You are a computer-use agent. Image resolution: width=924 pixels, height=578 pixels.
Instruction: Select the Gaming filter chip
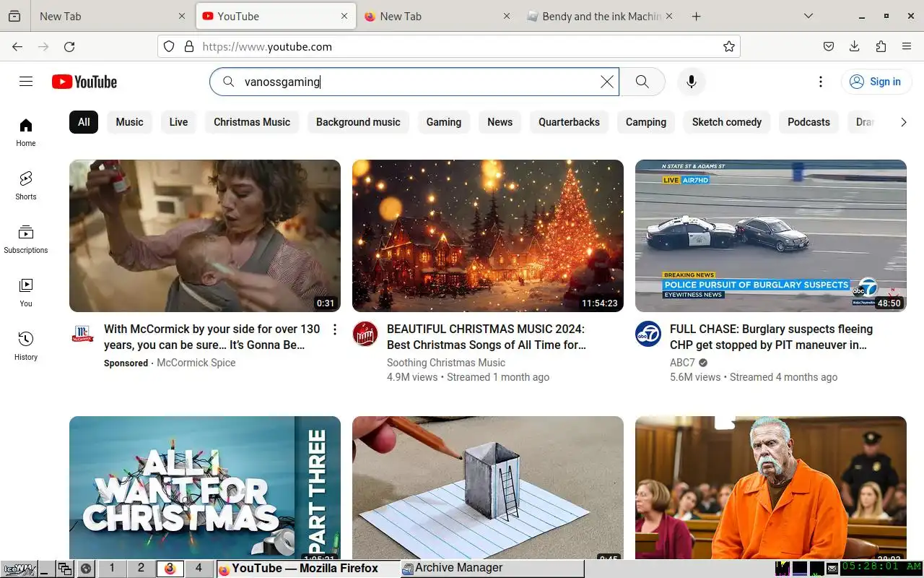[x=444, y=122]
